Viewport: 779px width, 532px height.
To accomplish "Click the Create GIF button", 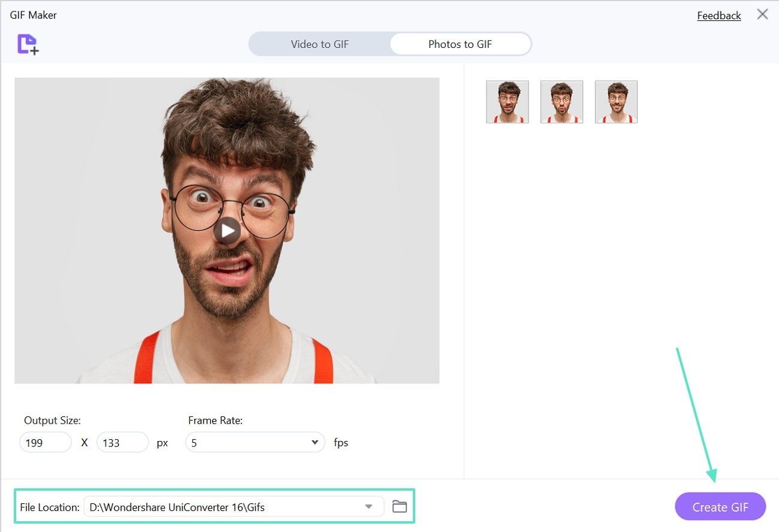I will click(x=720, y=507).
